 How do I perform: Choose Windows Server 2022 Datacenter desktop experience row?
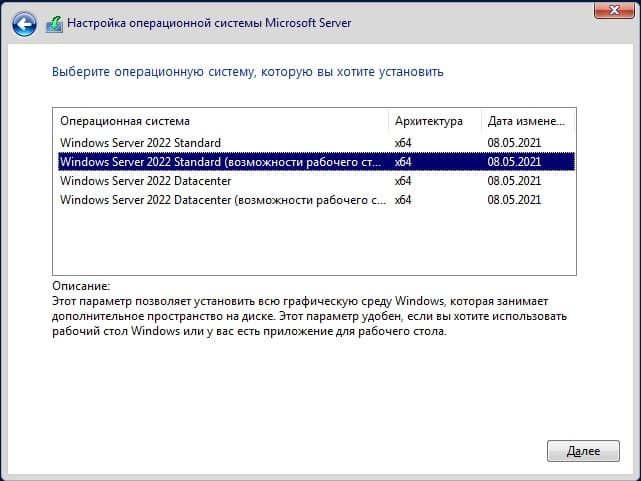pos(316,200)
